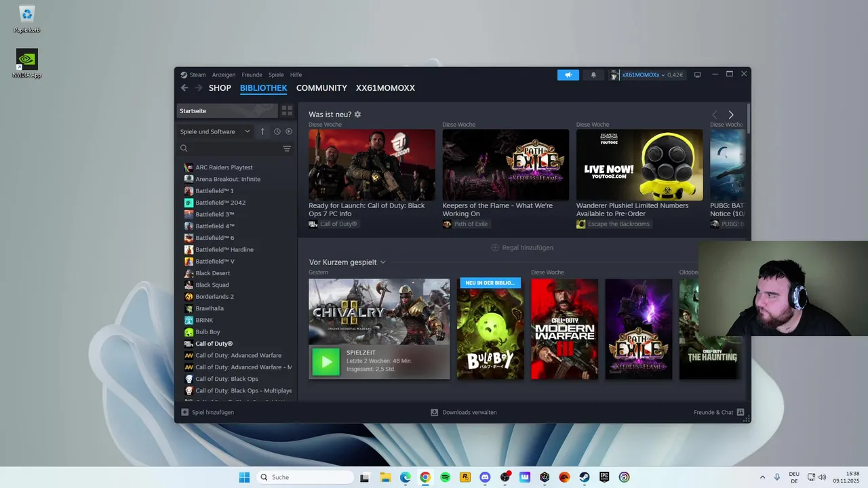The width and height of the screenshot is (868, 488).
Task: Sort by recent activity clock icon
Action: 277,131
